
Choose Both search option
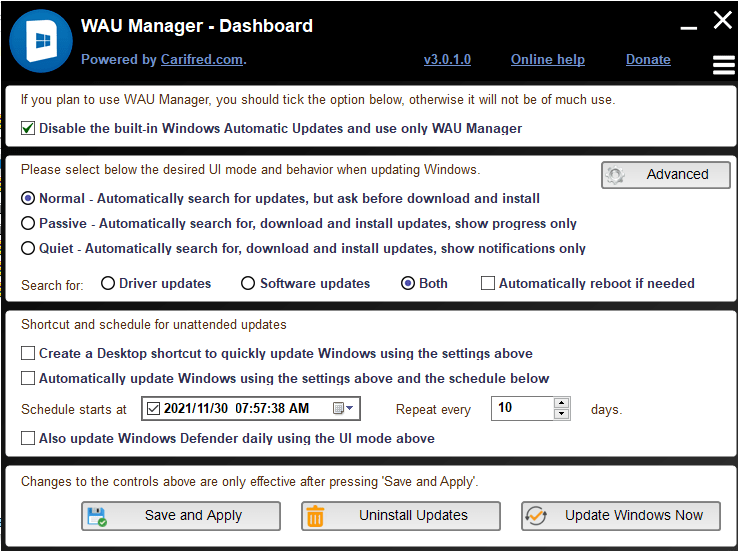point(408,283)
